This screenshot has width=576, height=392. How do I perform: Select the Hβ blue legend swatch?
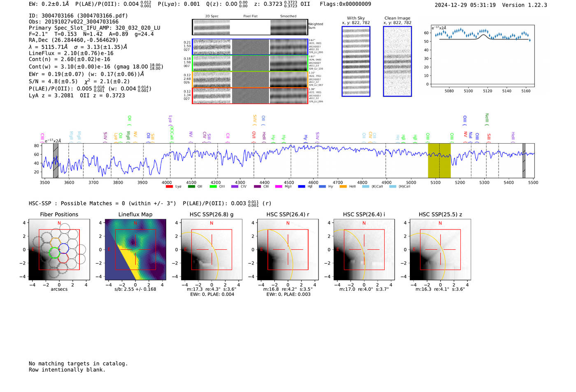tap(302, 187)
